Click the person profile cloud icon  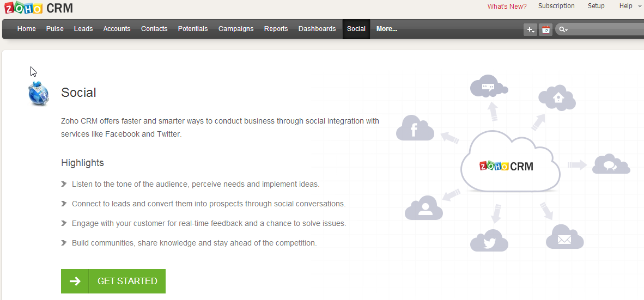(x=424, y=207)
